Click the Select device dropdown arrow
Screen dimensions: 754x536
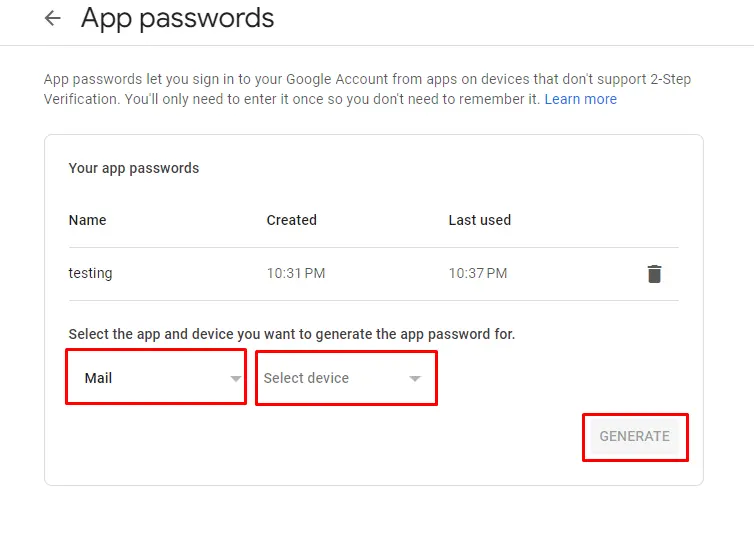pyautogui.click(x=415, y=379)
